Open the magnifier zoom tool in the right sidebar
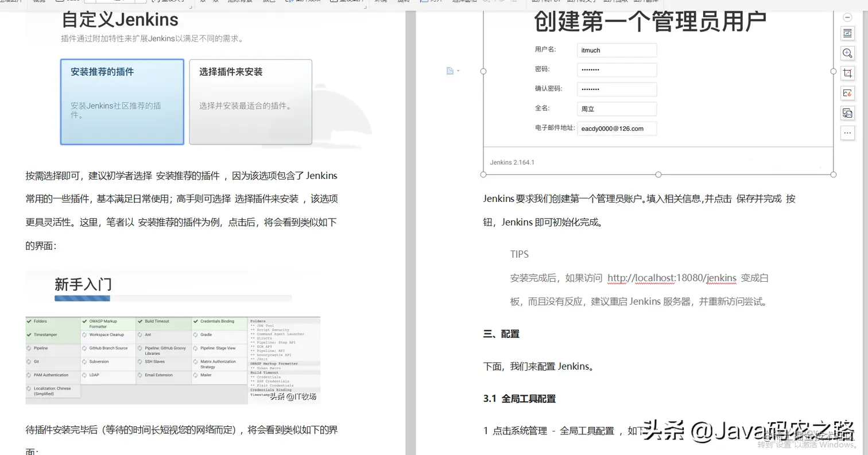The image size is (868, 455). (847, 53)
